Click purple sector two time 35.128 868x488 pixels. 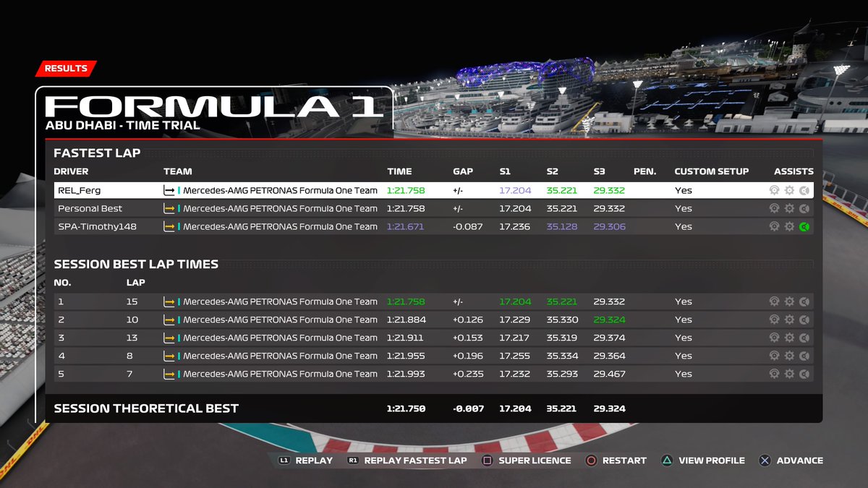coord(562,227)
